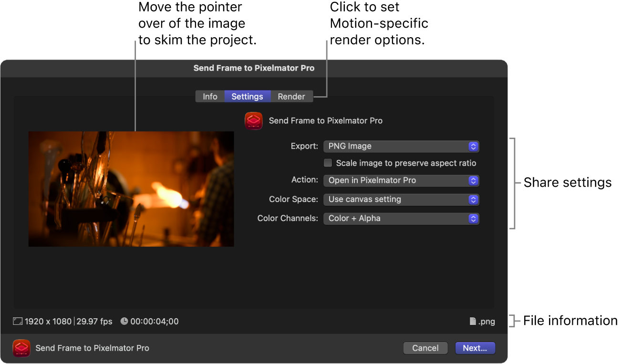Click the glassblowing preview image
622x364 pixels.
point(131,189)
